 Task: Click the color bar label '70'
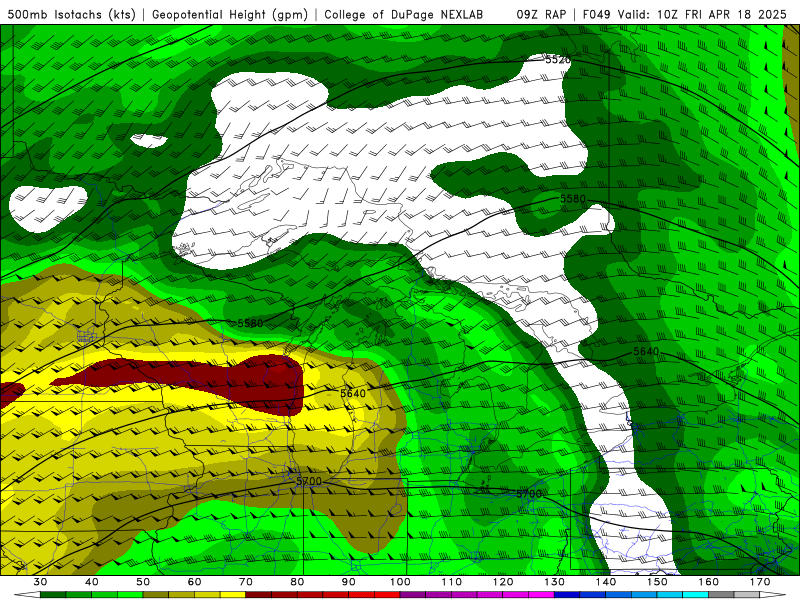tap(246, 582)
